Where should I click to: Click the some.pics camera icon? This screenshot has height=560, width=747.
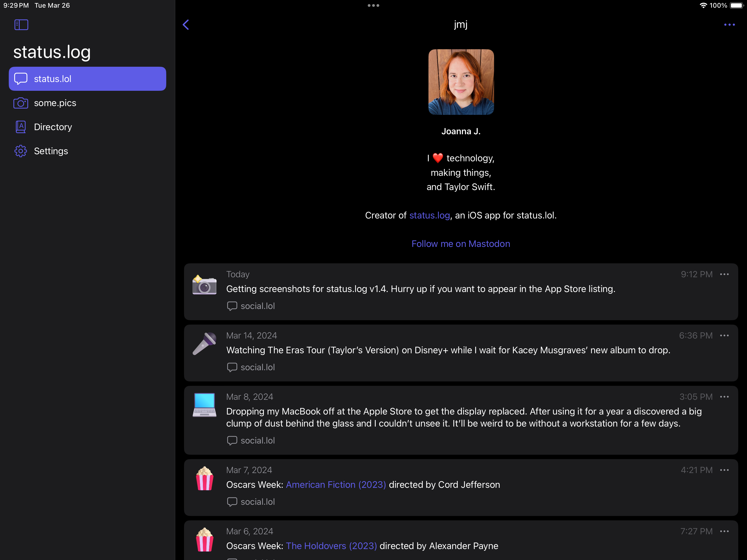click(21, 103)
